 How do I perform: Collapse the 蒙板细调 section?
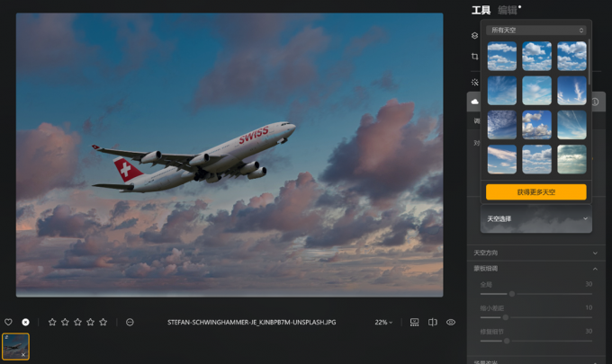coord(536,269)
